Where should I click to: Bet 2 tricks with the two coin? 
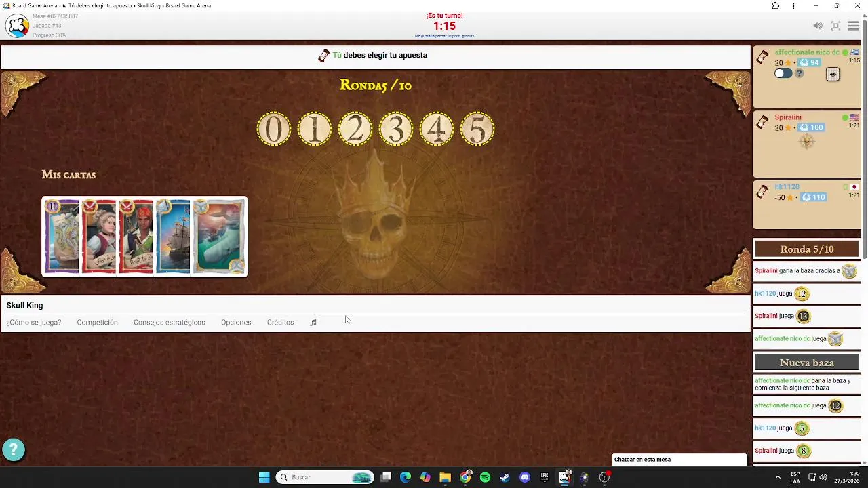(x=355, y=129)
